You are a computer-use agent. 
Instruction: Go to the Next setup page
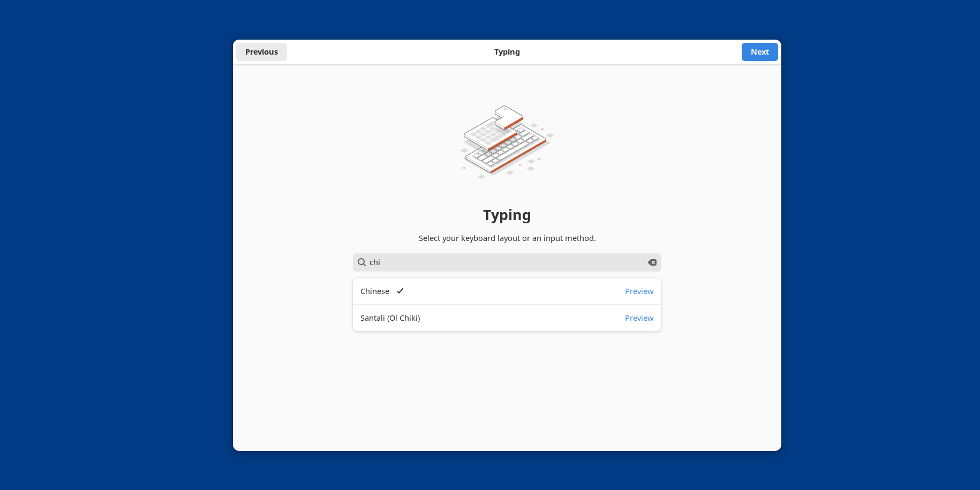(x=759, y=52)
